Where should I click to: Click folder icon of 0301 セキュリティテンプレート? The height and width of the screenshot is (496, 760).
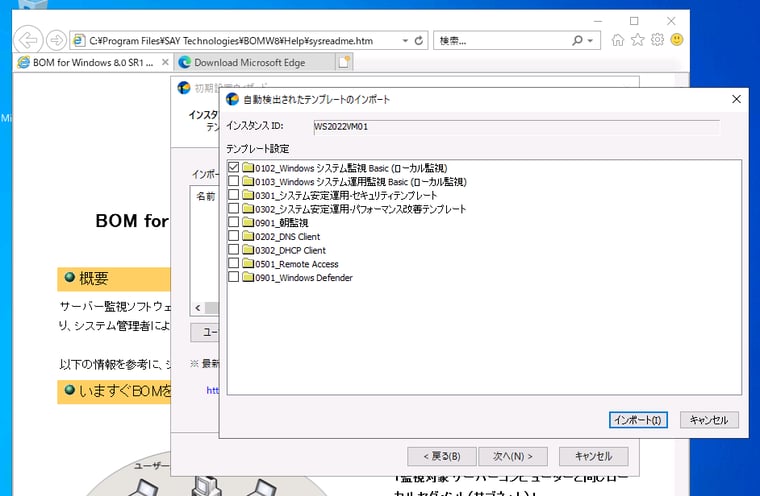[248, 194]
